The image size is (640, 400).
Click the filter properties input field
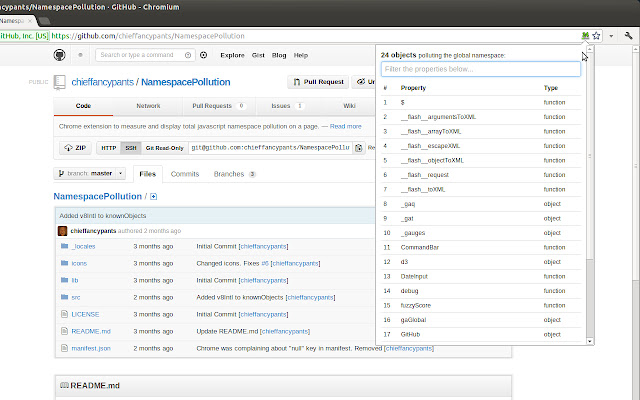pyautogui.click(x=481, y=69)
